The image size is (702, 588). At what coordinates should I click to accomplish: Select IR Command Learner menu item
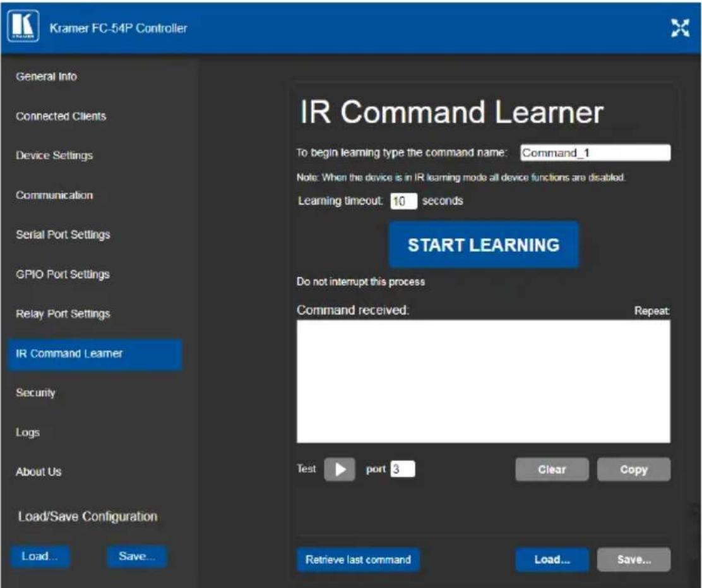point(95,354)
